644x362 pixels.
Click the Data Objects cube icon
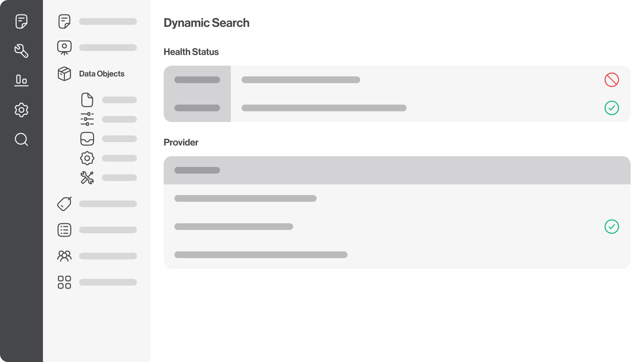point(64,74)
